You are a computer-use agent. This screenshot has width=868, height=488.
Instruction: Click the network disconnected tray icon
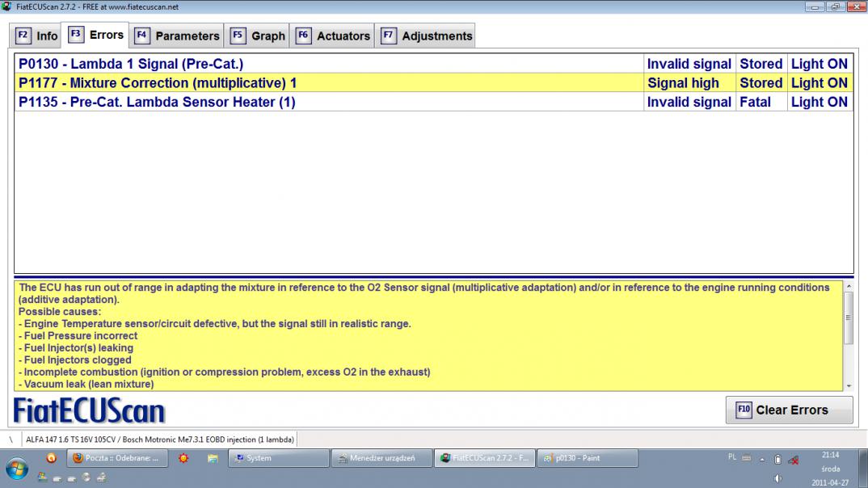click(794, 459)
